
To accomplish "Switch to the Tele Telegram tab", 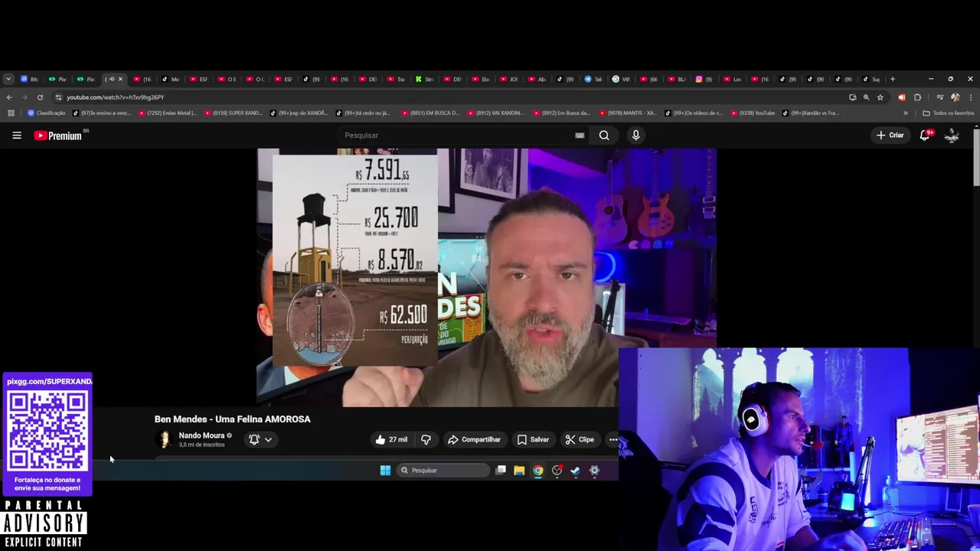I will click(594, 79).
